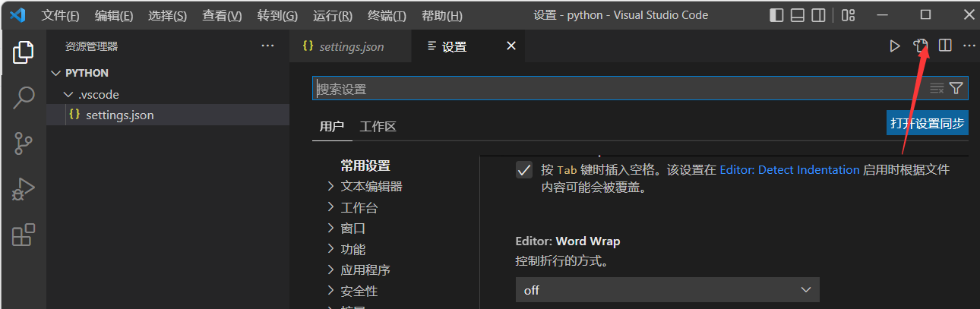Open the 运行(R) menu
The height and width of the screenshot is (309, 980).
click(x=333, y=16)
